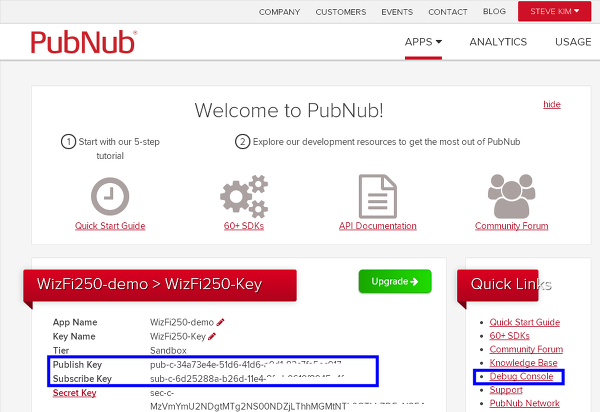This screenshot has height=412, width=600.
Task: Open the Community Forum link in welcome panel
Action: click(512, 226)
